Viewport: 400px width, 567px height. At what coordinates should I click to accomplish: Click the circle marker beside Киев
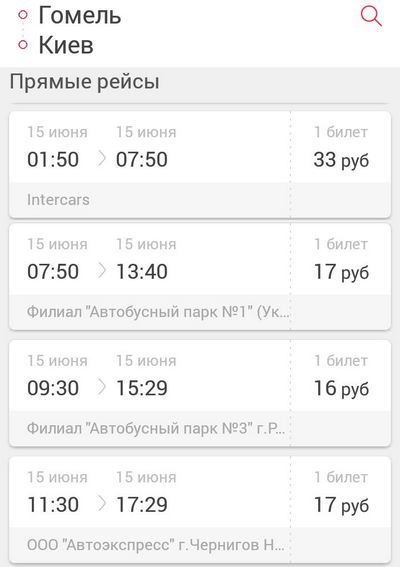point(23,44)
